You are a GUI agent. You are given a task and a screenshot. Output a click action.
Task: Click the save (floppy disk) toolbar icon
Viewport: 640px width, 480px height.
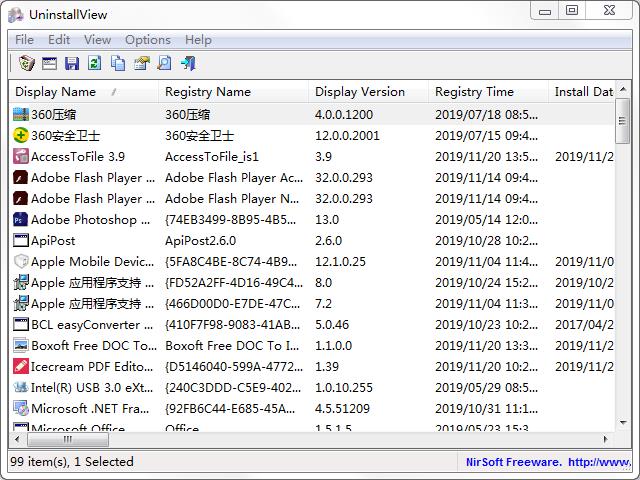[72, 63]
